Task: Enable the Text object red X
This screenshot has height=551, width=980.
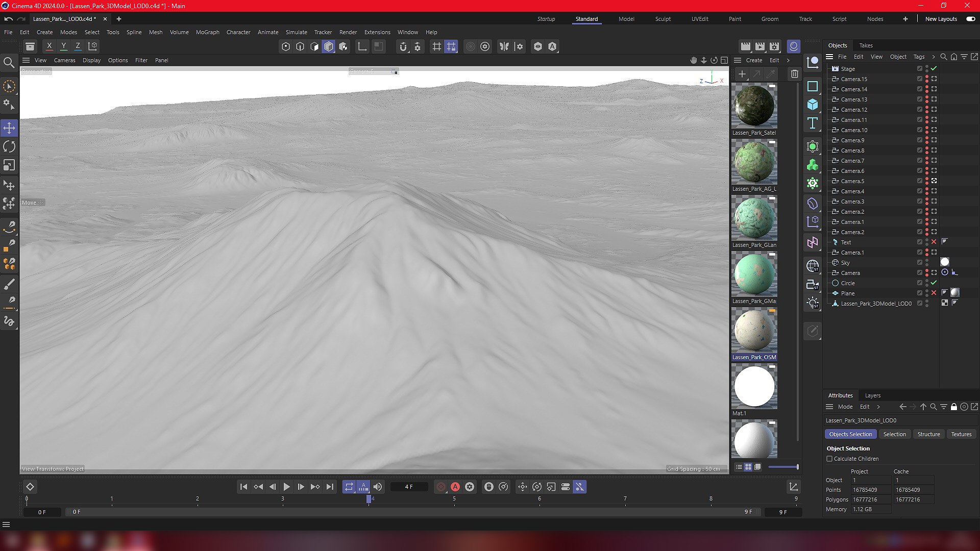Action: [x=934, y=242]
